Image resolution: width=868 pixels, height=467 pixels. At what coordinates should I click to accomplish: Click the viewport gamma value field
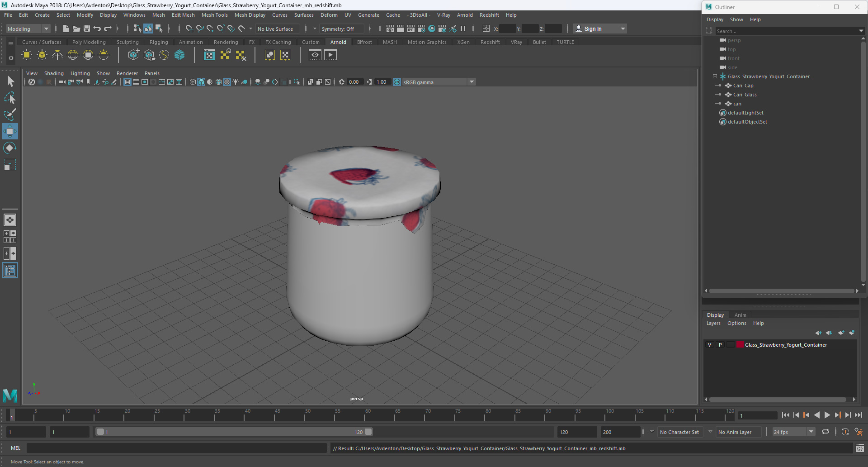pyautogui.click(x=382, y=82)
